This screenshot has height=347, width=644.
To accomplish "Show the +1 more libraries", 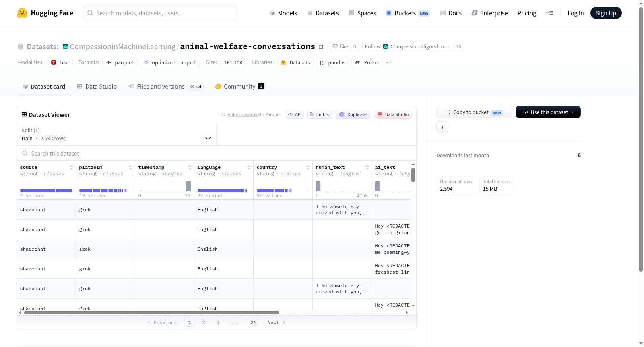I will 389,63.
